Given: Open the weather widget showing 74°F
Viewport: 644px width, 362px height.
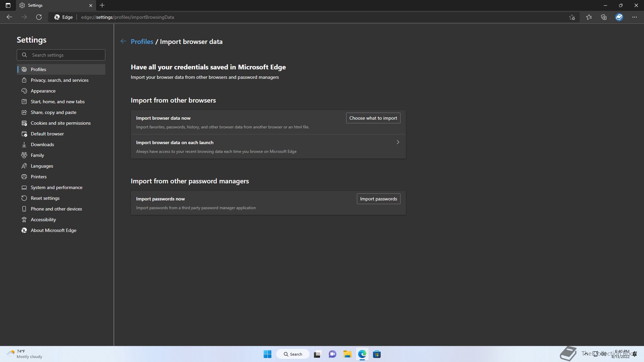Looking at the screenshot, I should (x=24, y=354).
